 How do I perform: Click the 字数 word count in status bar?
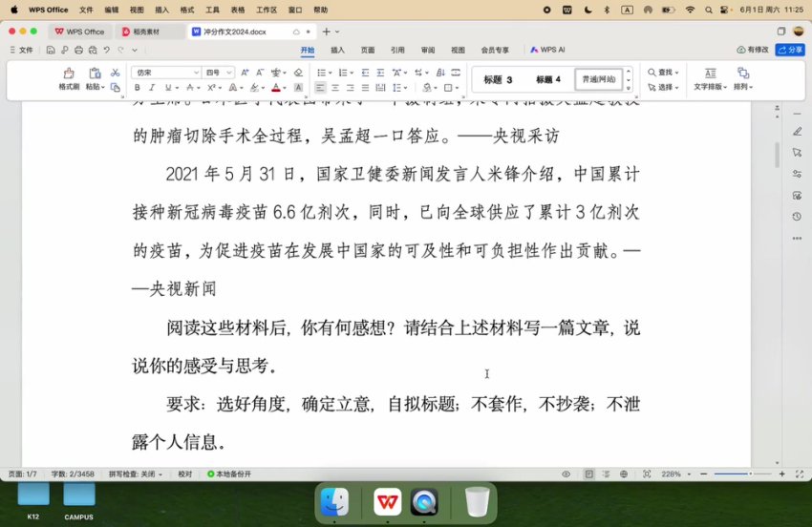(73, 474)
